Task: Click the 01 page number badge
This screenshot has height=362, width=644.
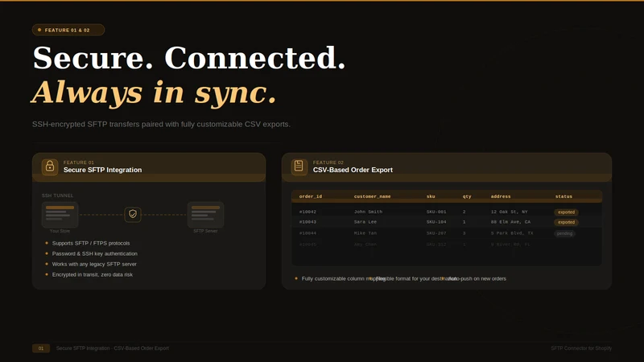Action: [x=41, y=348]
